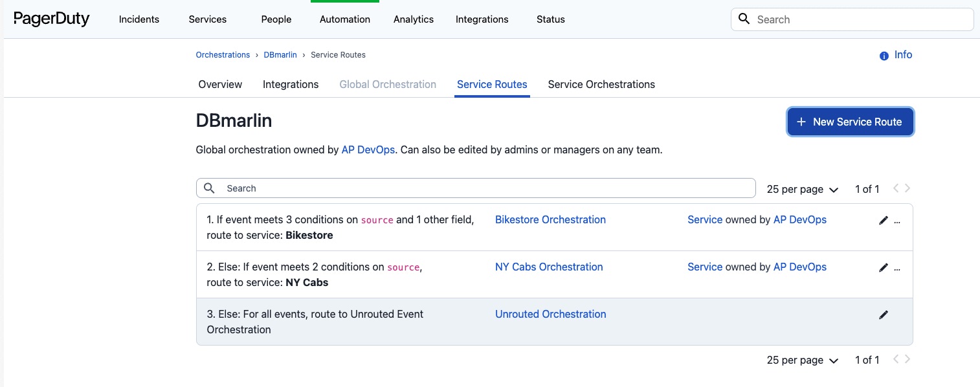Edit the Unrouted catch-all route pencil
This screenshot has width=980, height=387.
click(884, 315)
